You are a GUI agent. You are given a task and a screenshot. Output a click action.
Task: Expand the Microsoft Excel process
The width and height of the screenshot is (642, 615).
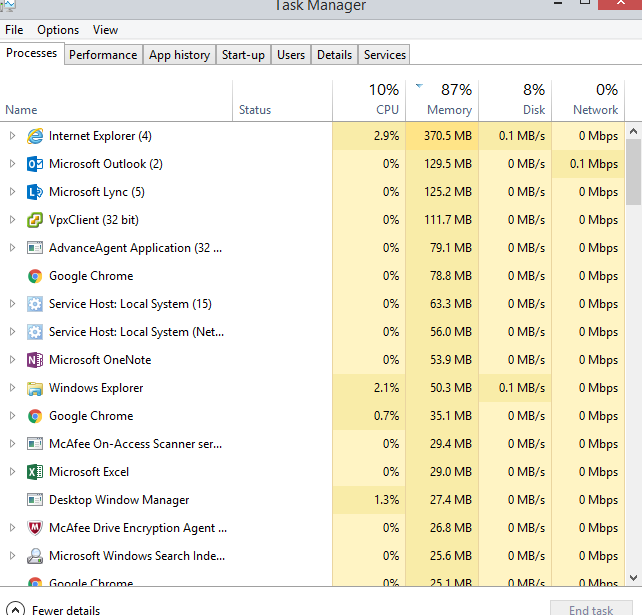(x=12, y=472)
